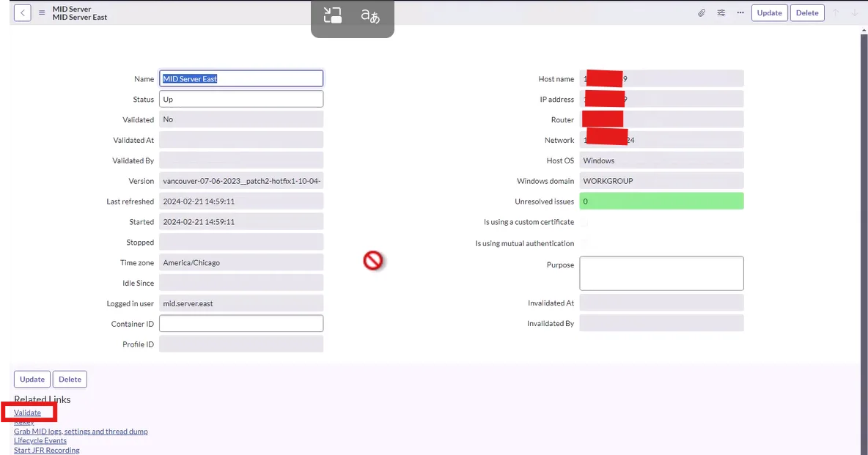Open the personalize form sliders icon
Screen dimensions: 868x455
point(721,12)
